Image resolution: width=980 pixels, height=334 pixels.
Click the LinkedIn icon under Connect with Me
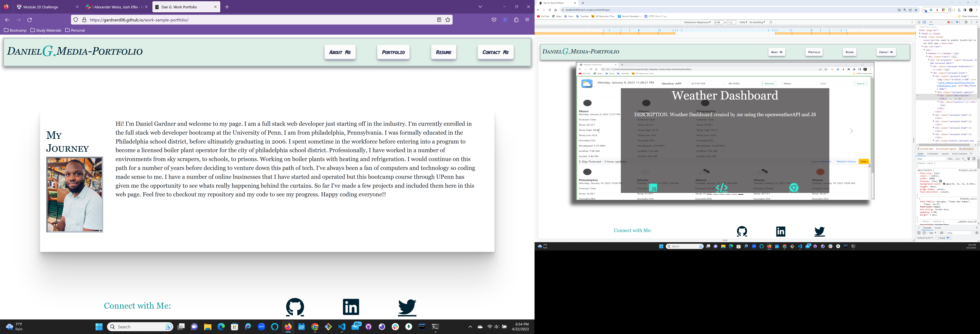350,307
